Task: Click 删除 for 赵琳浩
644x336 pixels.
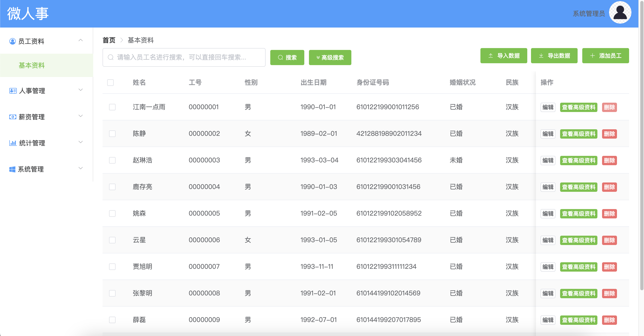Action: pos(609,160)
